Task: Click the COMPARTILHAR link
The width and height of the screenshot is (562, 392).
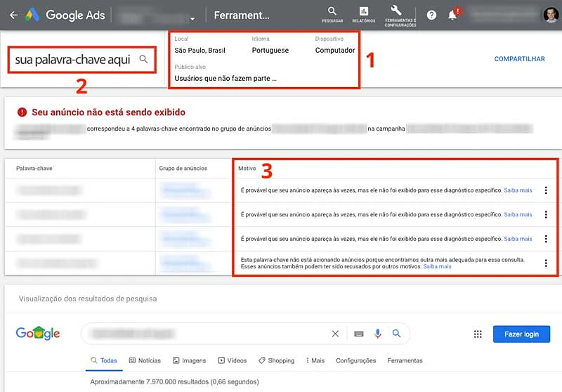Action: click(519, 59)
